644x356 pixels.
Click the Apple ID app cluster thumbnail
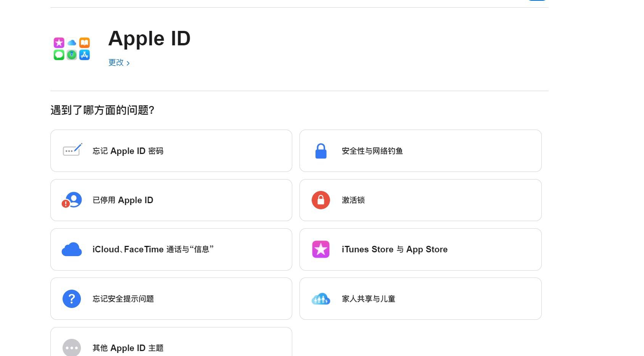(72, 49)
